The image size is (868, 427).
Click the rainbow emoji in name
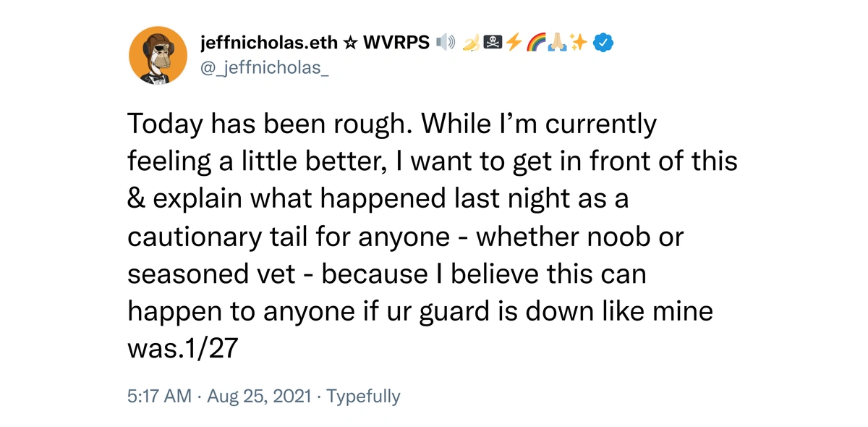(x=535, y=43)
